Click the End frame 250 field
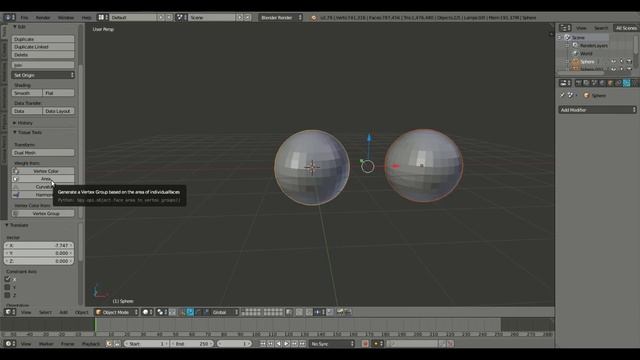Screen dimensions: 640x360 (x=192, y=344)
